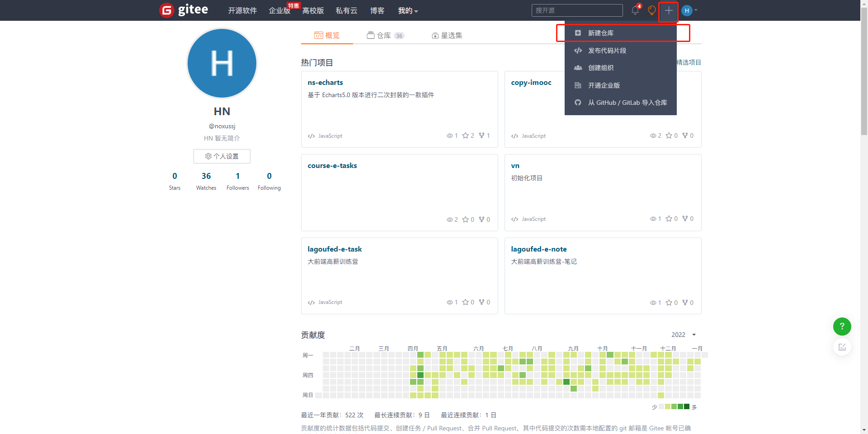Open 博客 in the navbar
The width and height of the screenshot is (868, 434).
coord(377,10)
